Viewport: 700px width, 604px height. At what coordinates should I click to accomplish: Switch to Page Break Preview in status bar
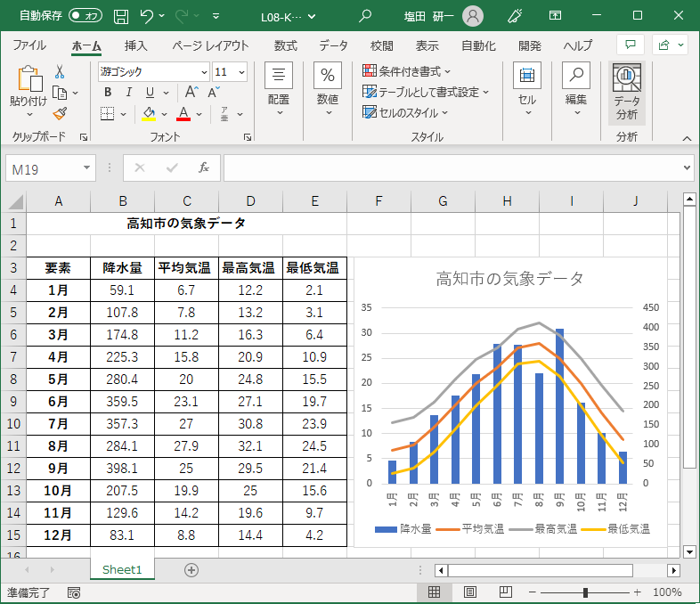click(505, 592)
